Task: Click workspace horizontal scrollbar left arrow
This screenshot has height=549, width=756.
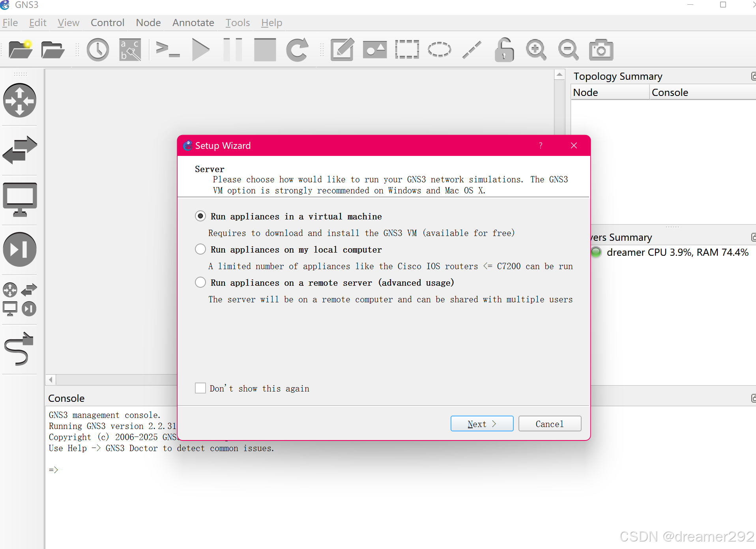Action: click(x=51, y=380)
